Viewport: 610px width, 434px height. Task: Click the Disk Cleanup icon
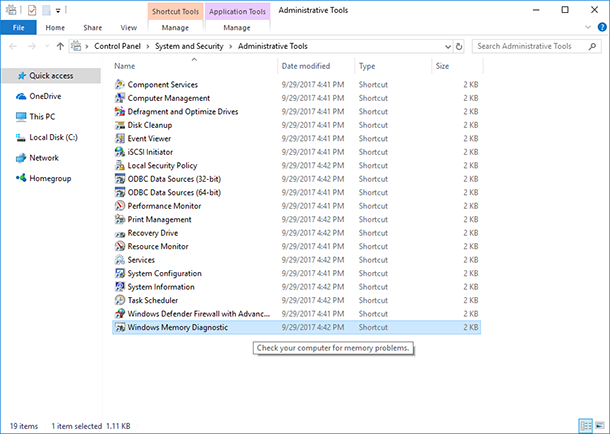click(x=120, y=125)
